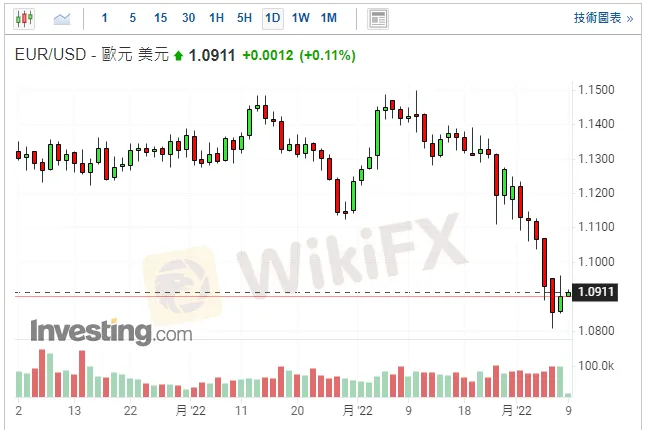
Task: Select the 5 minute timeframe
Action: (132, 18)
